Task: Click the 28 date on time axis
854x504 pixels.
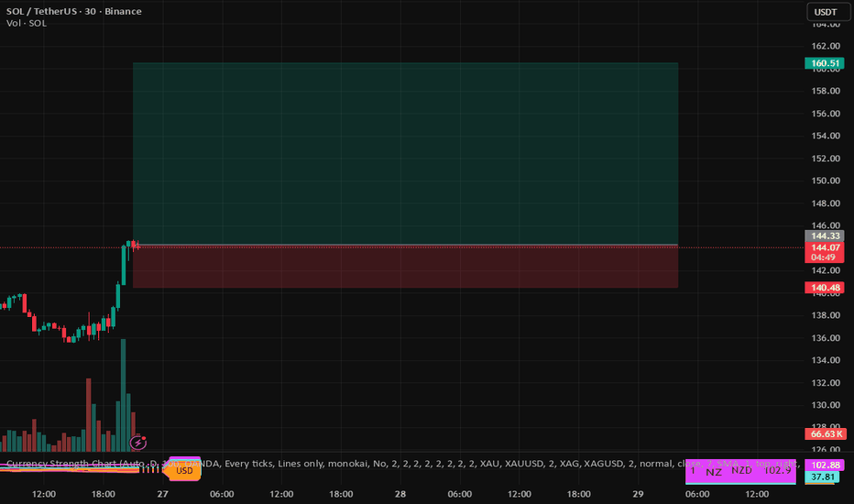Action: (x=400, y=494)
